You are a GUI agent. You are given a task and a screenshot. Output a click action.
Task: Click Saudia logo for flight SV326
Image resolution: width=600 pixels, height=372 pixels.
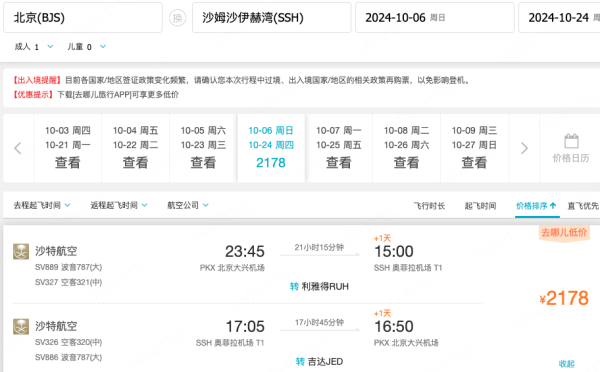click(21, 326)
